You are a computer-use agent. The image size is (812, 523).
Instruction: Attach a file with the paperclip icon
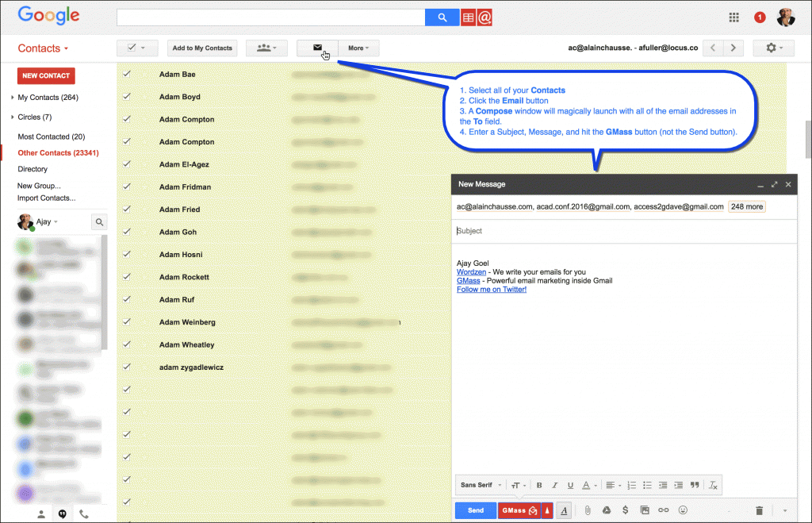588,510
